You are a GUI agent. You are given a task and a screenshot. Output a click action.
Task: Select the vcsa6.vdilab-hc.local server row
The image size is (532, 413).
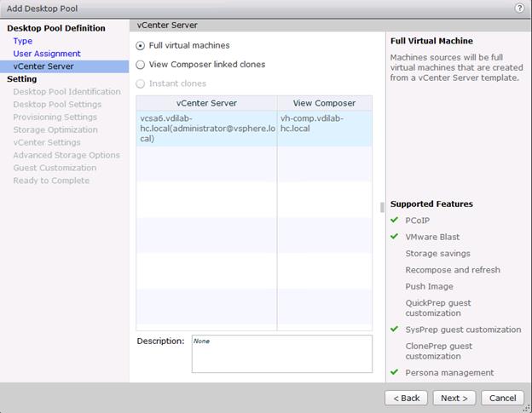coord(254,129)
